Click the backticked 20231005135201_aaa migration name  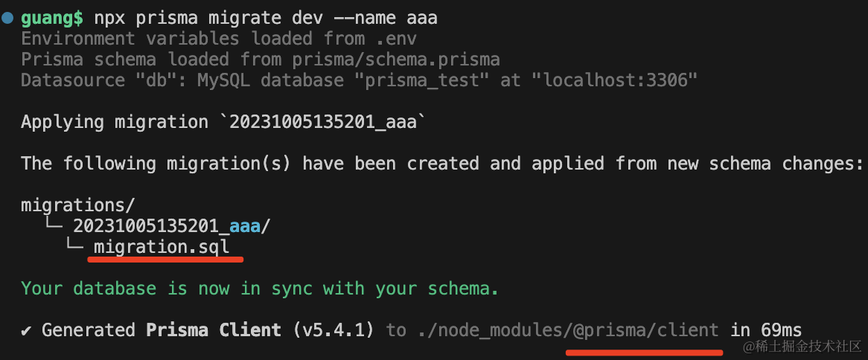(328, 122)
